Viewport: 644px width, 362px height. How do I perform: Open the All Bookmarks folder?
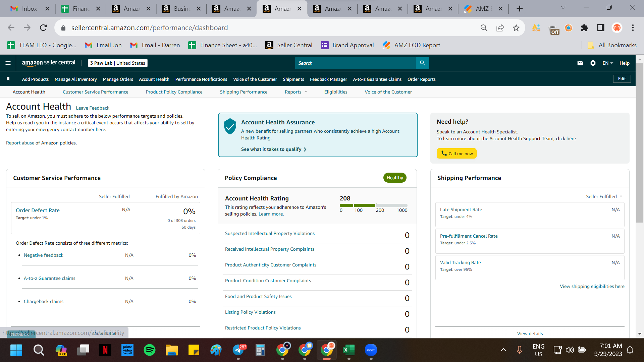coord(612,45)
